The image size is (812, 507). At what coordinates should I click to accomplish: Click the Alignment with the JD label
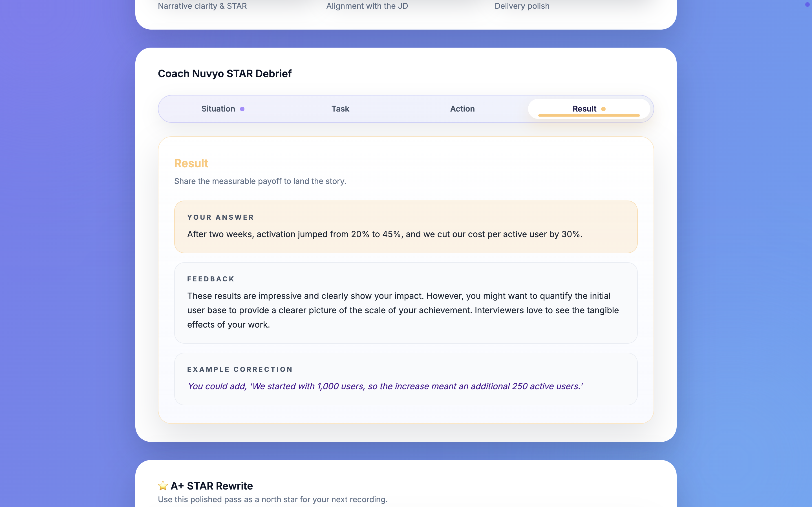(x=367, y=6)
